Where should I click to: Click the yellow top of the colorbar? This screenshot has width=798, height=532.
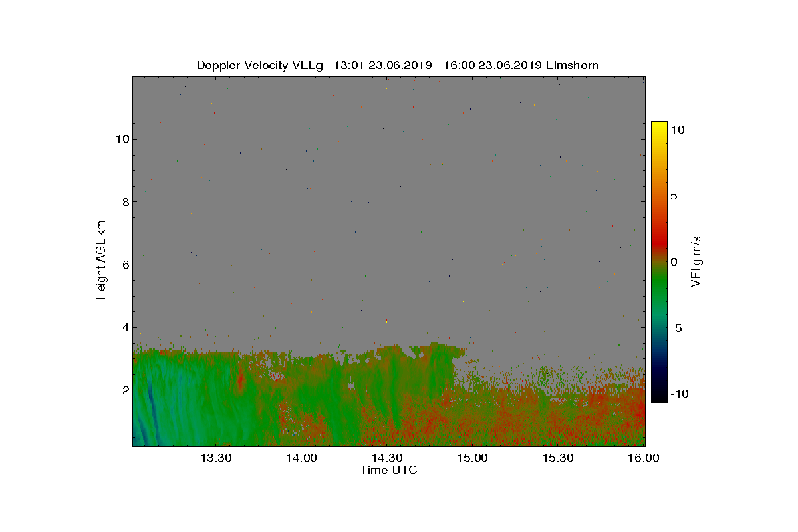(x=659, y=126)
